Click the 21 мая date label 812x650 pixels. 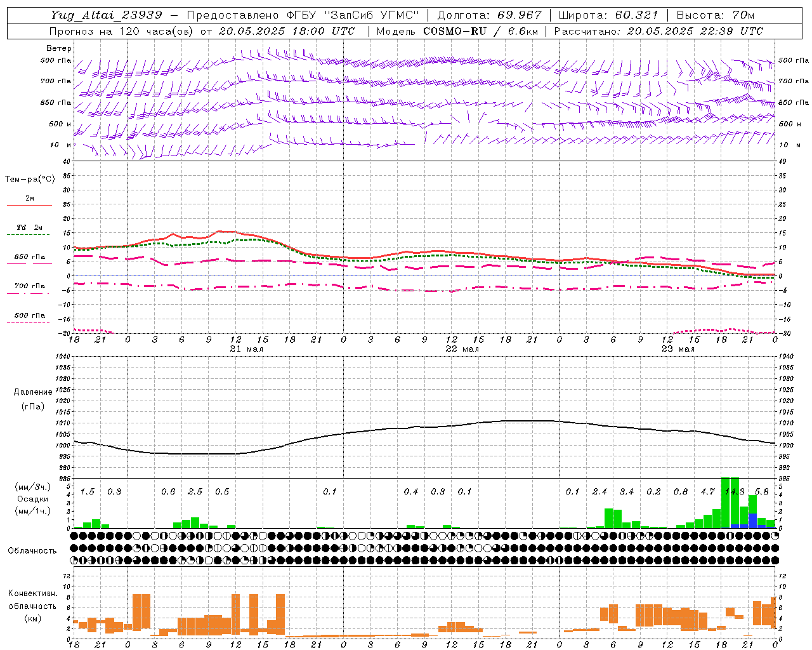(246, 348)
